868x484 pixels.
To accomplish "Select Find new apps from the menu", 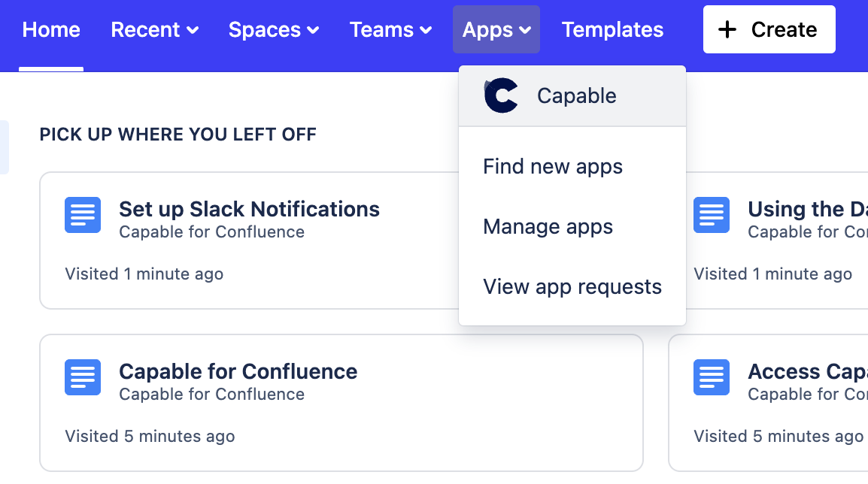I will pos(553,166).
